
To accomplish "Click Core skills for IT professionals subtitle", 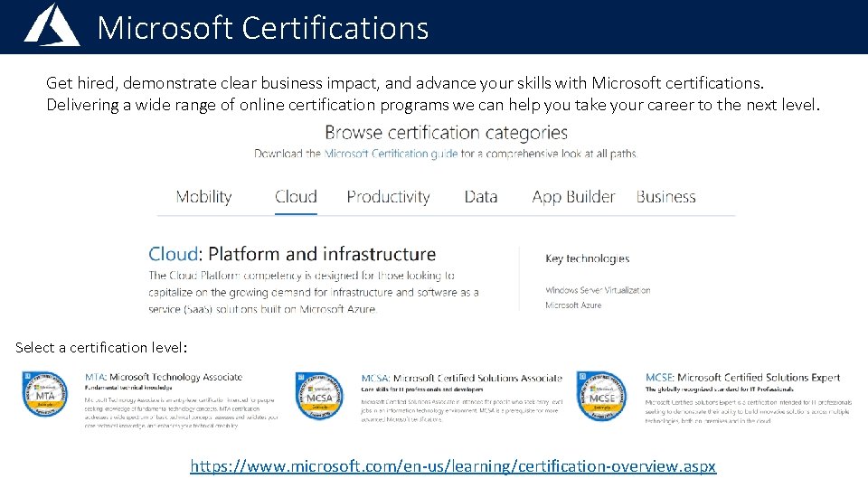I will (422, 389).
